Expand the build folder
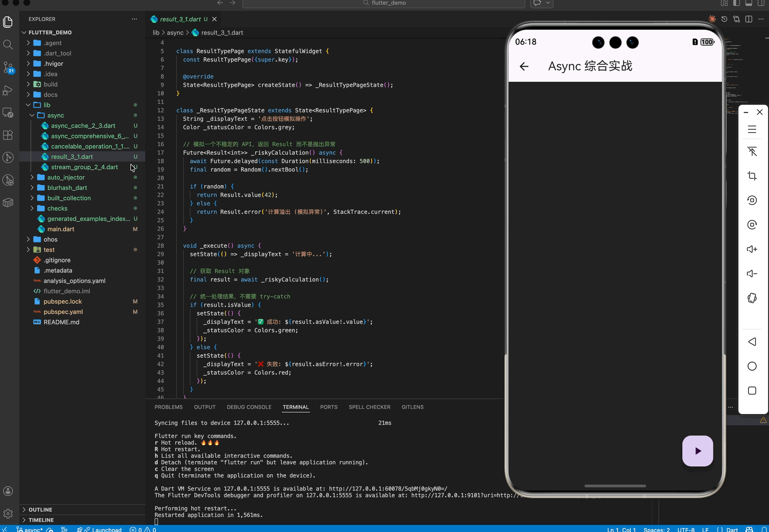Screen dimensions: 769x532 [82, 84]
